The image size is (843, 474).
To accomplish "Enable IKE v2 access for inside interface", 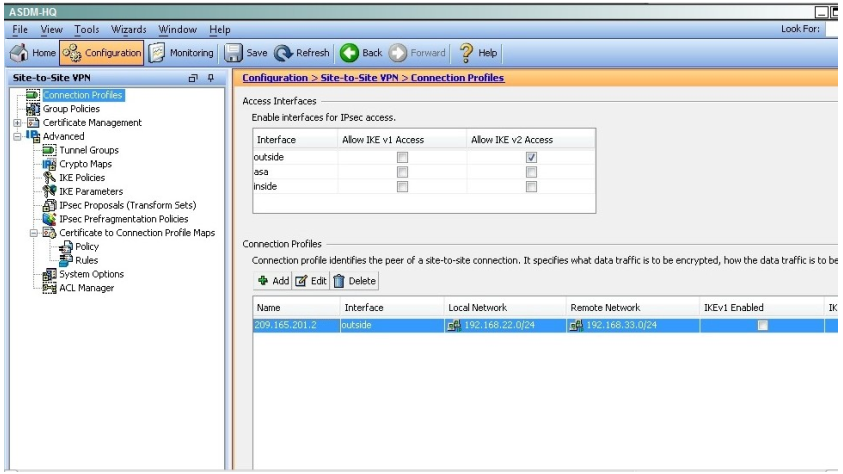I will pos(531,185).
